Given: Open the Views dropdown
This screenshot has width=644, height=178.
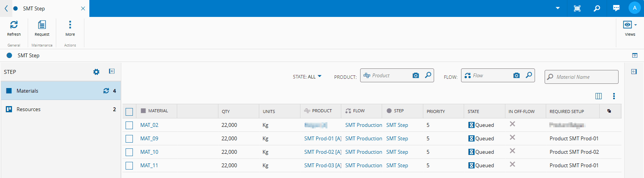Looking at the screenshot, I should 630,25.
